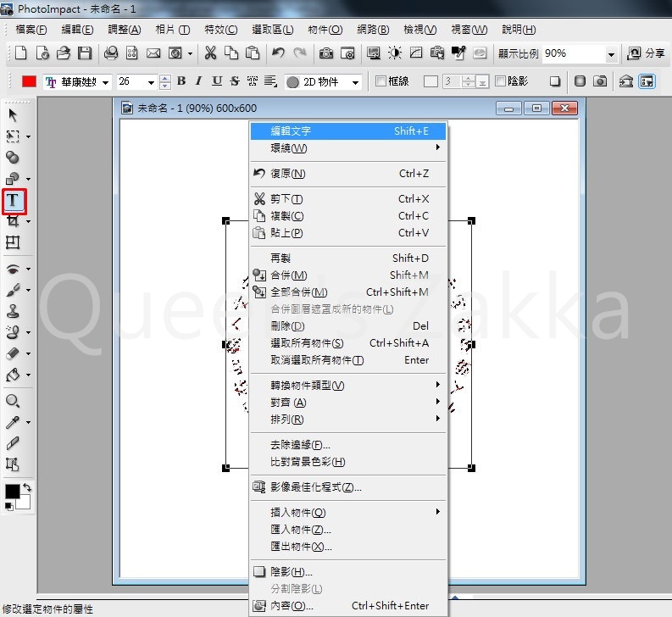Expand the 轉換物件類型(V) submenu

348,386
